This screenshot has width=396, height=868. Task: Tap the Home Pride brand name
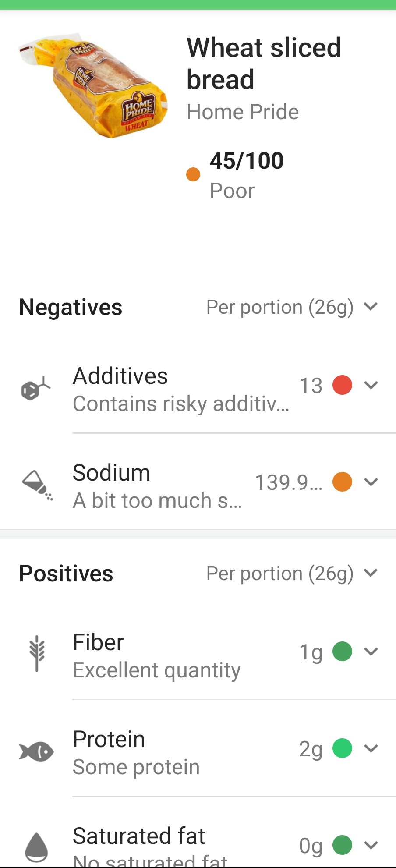click(243, 112)
